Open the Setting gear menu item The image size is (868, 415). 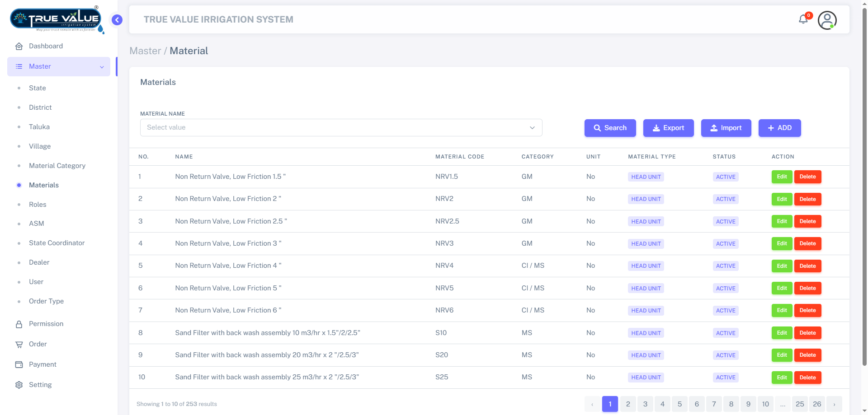point(40,385)
